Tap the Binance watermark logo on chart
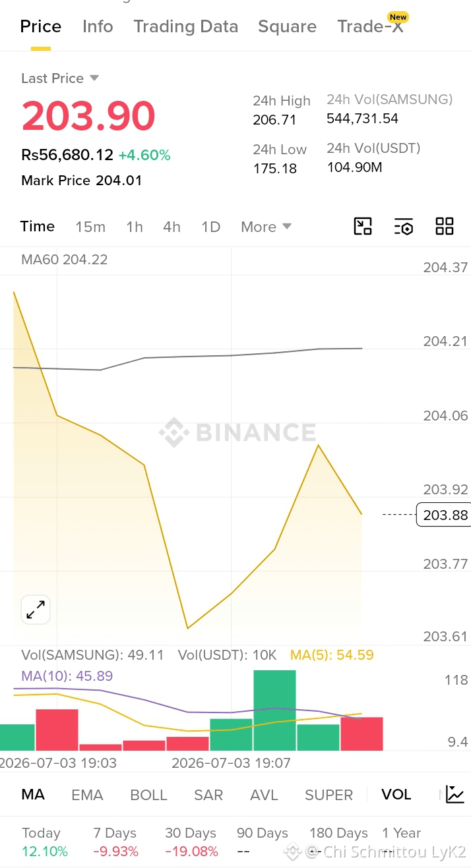Screen dimensions: 471x868 point(237,432)
